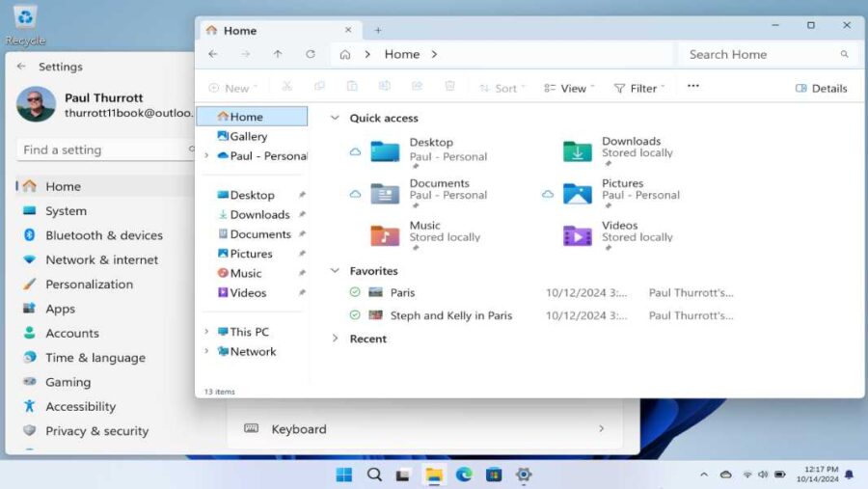868x489 pixels.
Task: Expand the This PC tree node
Action: coord(206,332)
